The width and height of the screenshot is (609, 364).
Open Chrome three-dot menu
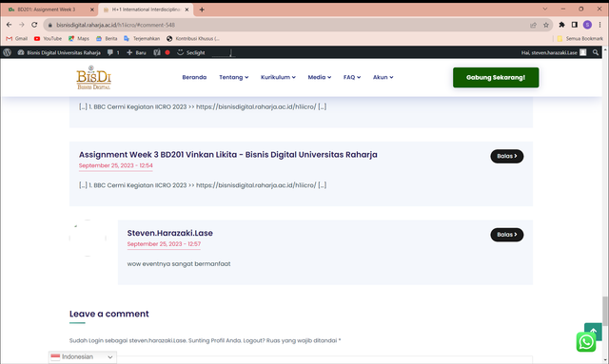(x=599, y=25)
